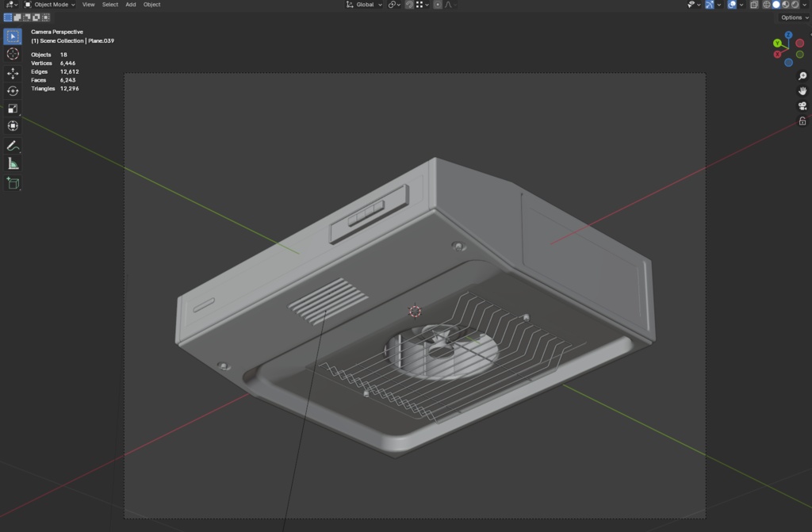The height and width of the screenshot is (532, 812).
Task: Click the negative Y green gizmo circle
Action: coord(799,55)
